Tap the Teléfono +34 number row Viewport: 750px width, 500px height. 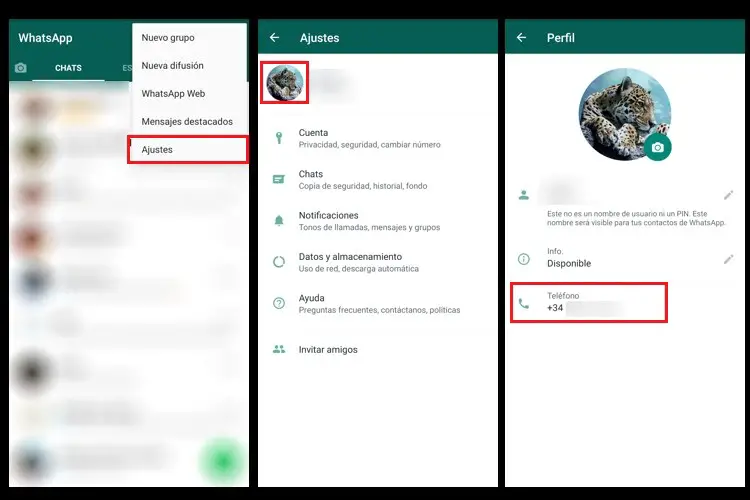coord(589,302)
